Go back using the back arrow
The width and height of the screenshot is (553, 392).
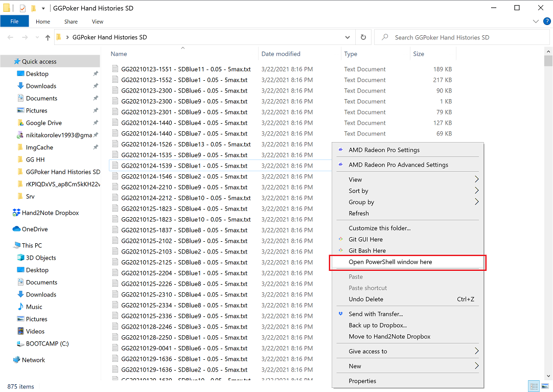point(10,37)
